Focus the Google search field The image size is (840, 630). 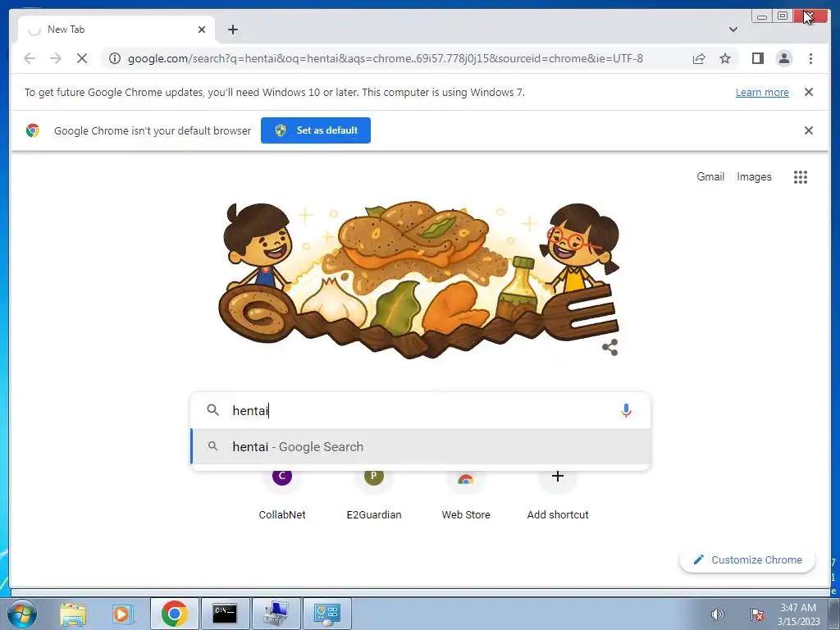(421, 410)
